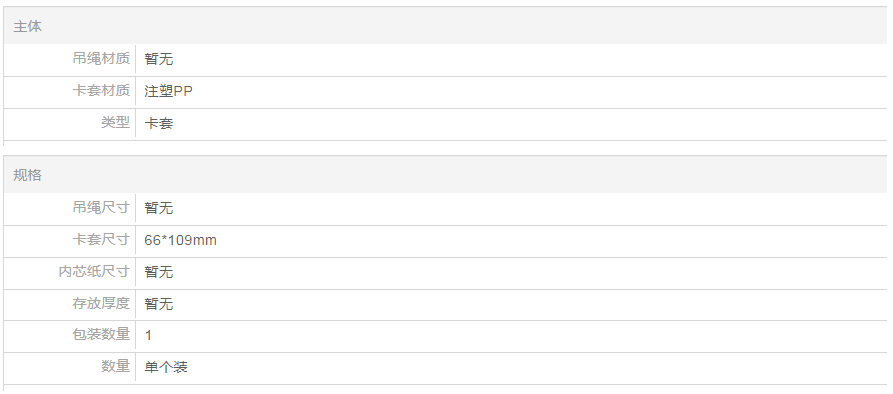Click the 注塑PP value
The width and height of the screenshot is (893, 394).
169,91
